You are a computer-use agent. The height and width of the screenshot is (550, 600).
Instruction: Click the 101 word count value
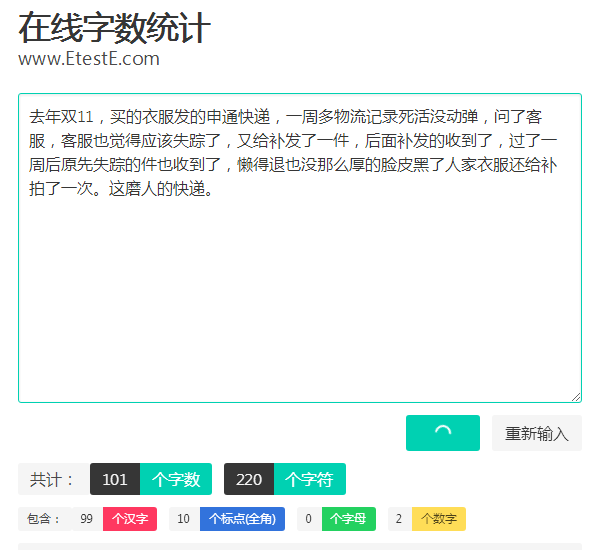[x=115, y=479]
